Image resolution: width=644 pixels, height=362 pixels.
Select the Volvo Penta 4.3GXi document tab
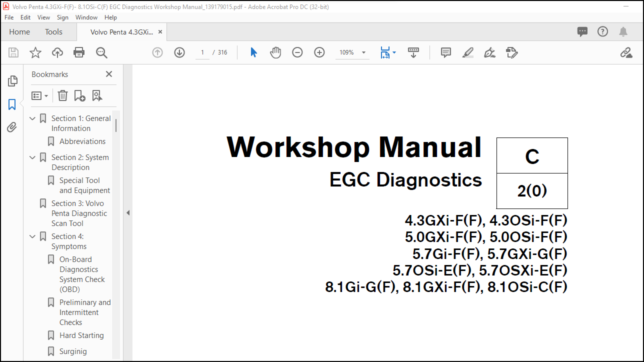pos(121,31)
